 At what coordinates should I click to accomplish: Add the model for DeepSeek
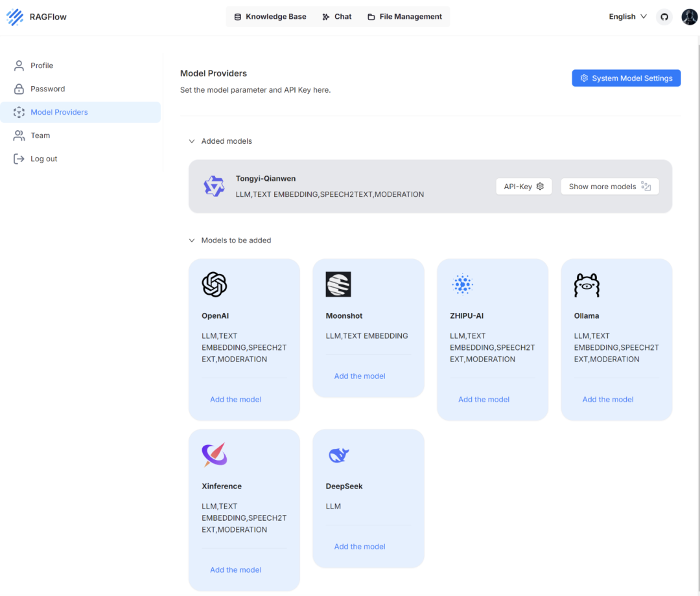coord(360,547)
